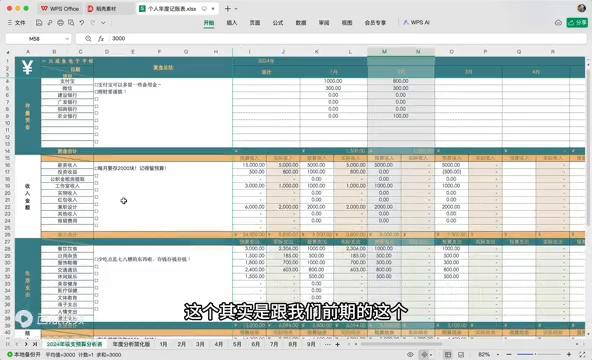Select the 公式 ribbon tab
The width and height of the screenshot is (592, 360).
coord(278,23)
